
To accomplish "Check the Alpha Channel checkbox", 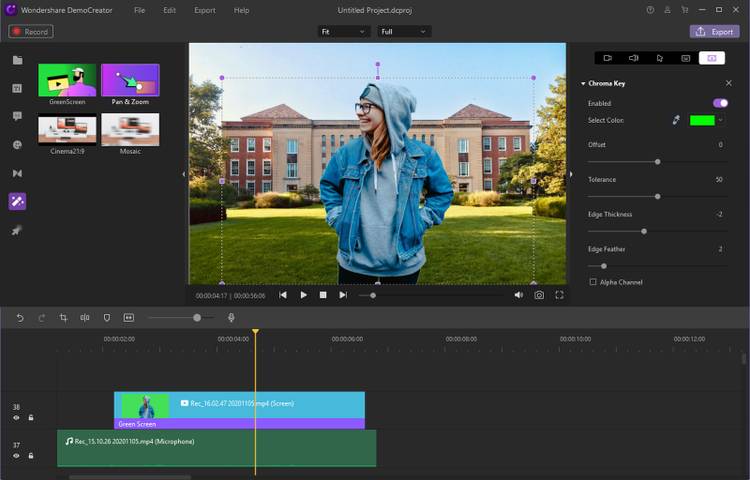I will coord(593,282).
